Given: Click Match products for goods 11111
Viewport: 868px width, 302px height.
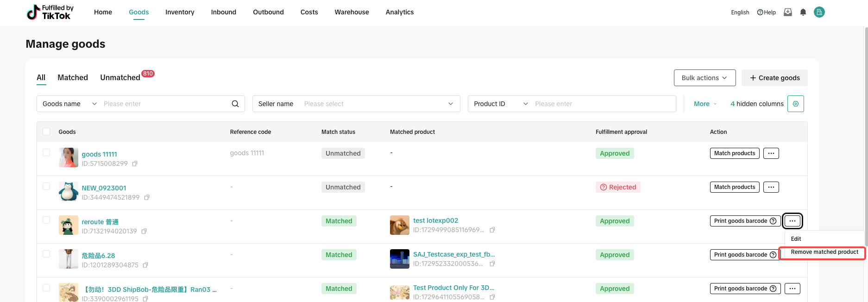Looking at the screenshot, I should (x=734, y=153).
